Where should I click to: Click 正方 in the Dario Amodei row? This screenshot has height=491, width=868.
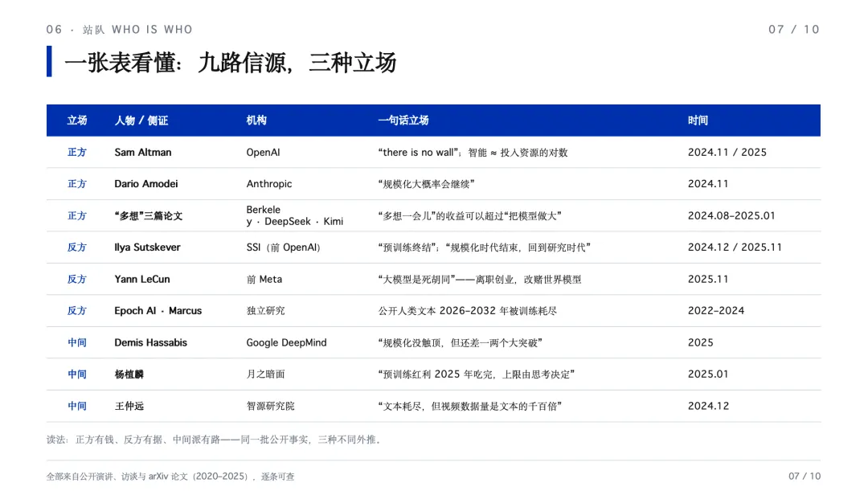point(77,184)
